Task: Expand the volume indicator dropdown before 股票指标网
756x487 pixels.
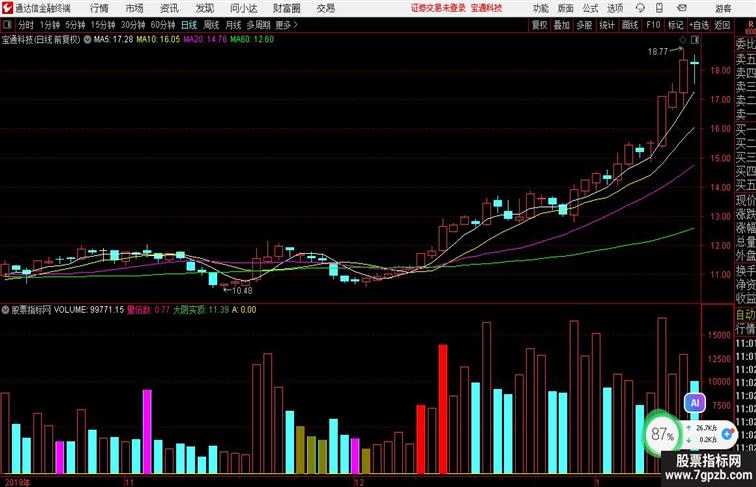Action: [5, 310]
